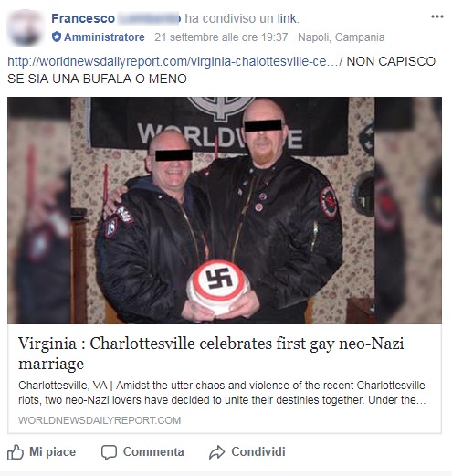Open the shared article preview photo

(x=225, y=210)
